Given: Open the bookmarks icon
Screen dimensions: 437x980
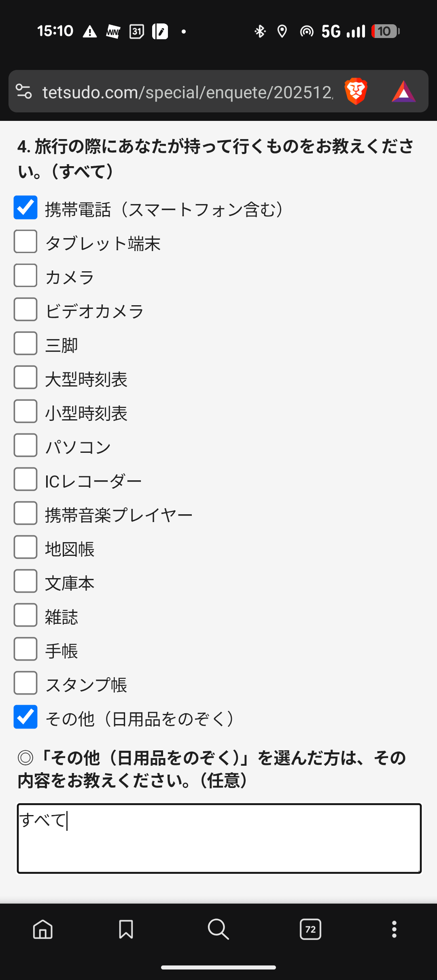Looking at the screenshot, I should 126,929.
